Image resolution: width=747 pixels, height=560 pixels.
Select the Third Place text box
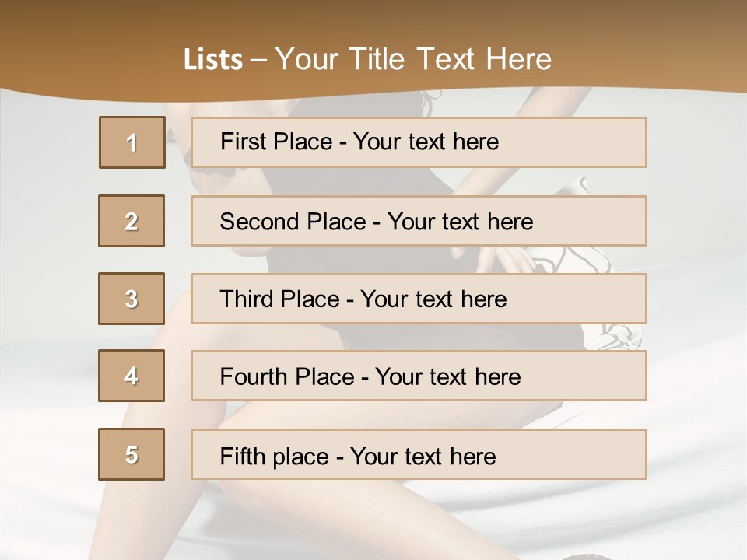[576, 299]
